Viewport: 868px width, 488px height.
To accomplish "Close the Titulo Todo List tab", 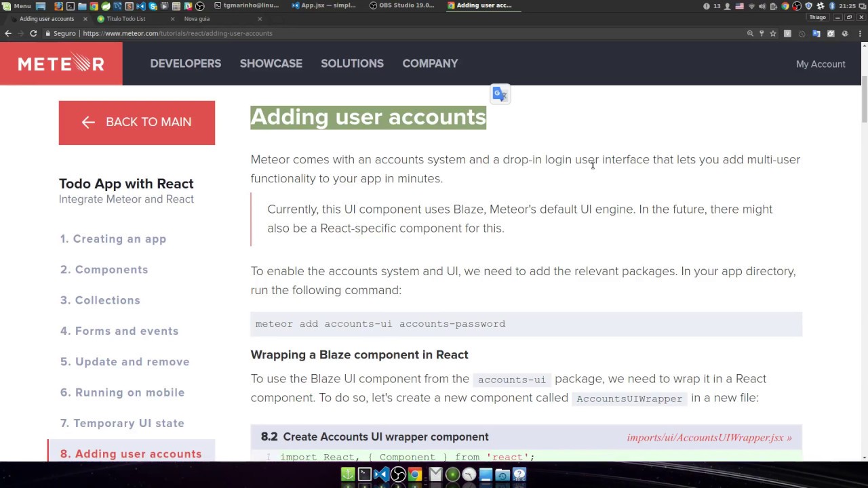I will [172, 19].
